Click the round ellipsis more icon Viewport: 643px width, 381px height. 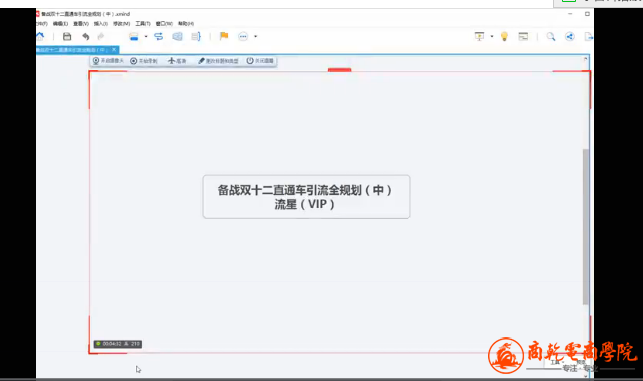pyautogui.click(x=243, y=37)
